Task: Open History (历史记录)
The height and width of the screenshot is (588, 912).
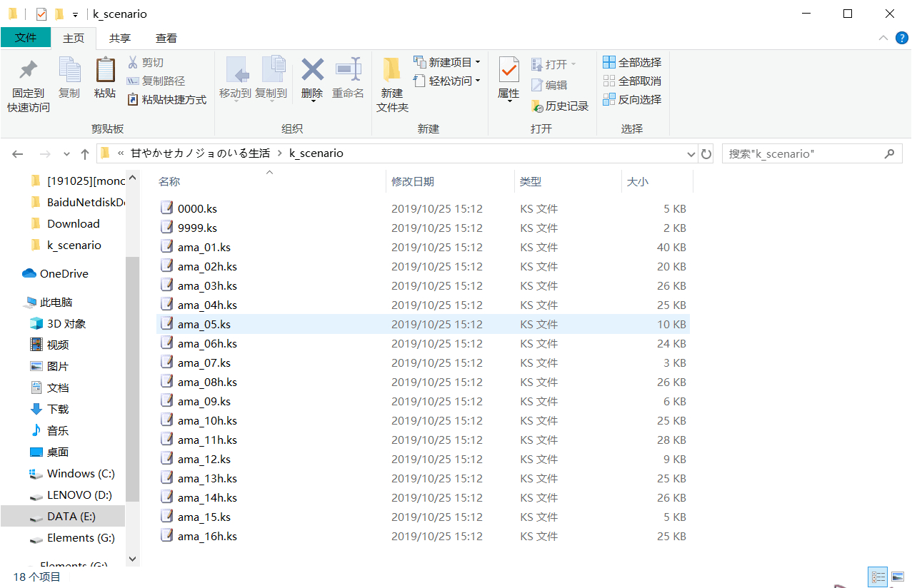Action: [x=560, y=106]
